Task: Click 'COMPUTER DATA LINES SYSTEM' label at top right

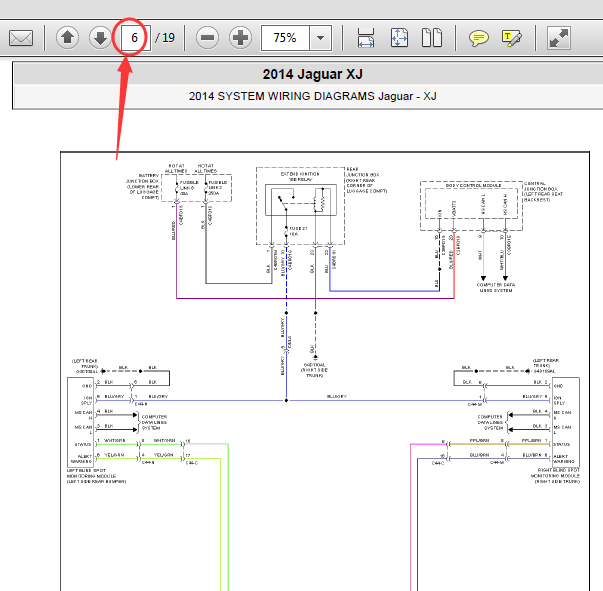Action: (496, 288)
